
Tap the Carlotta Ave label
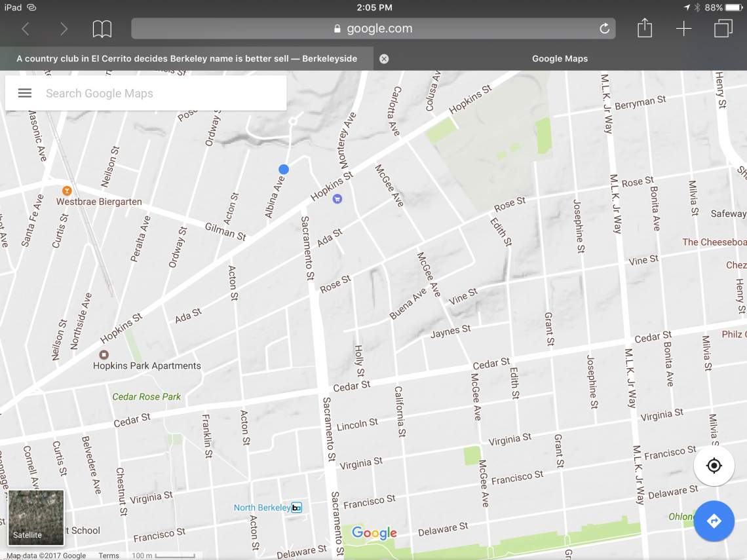[394, 111]
